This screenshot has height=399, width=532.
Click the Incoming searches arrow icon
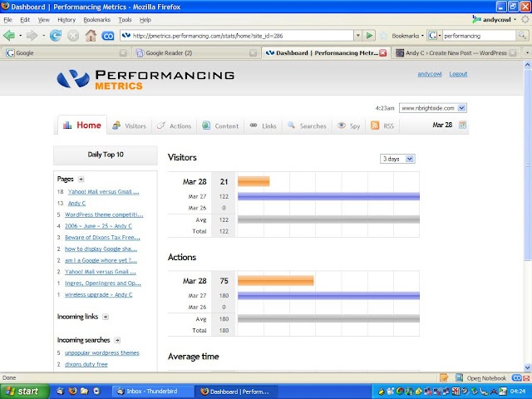[x=117, y=340]
